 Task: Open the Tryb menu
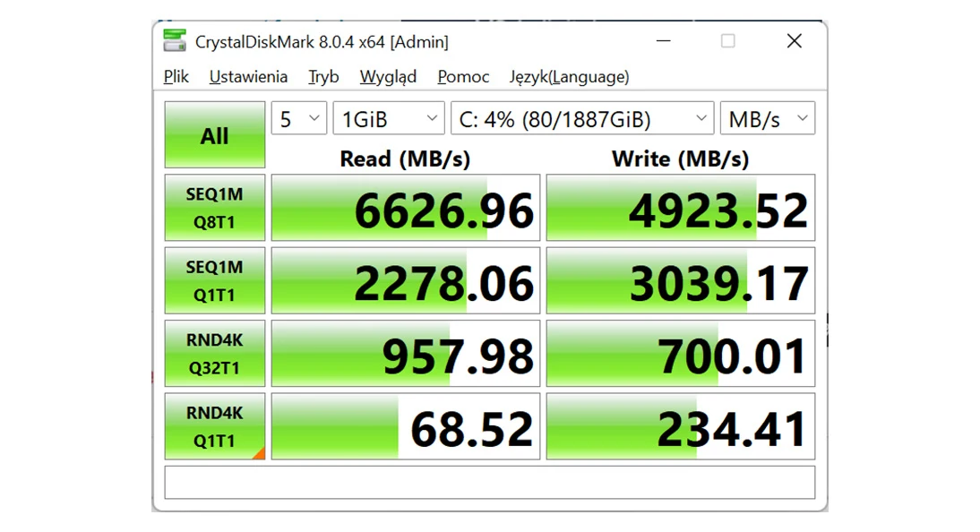click(x=322, y=77)
